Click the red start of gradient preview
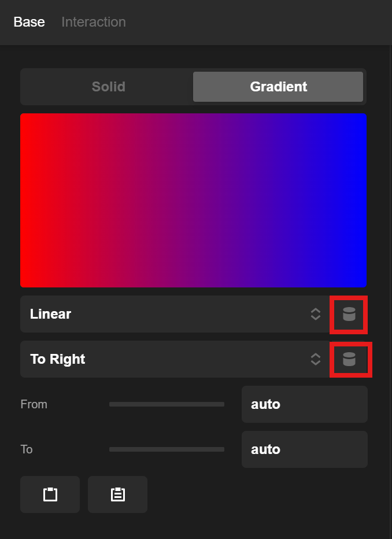 [x=29, y=201]
